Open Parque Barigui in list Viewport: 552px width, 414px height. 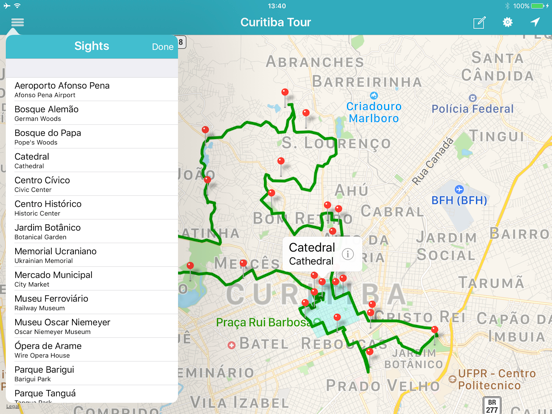point(92,374)
